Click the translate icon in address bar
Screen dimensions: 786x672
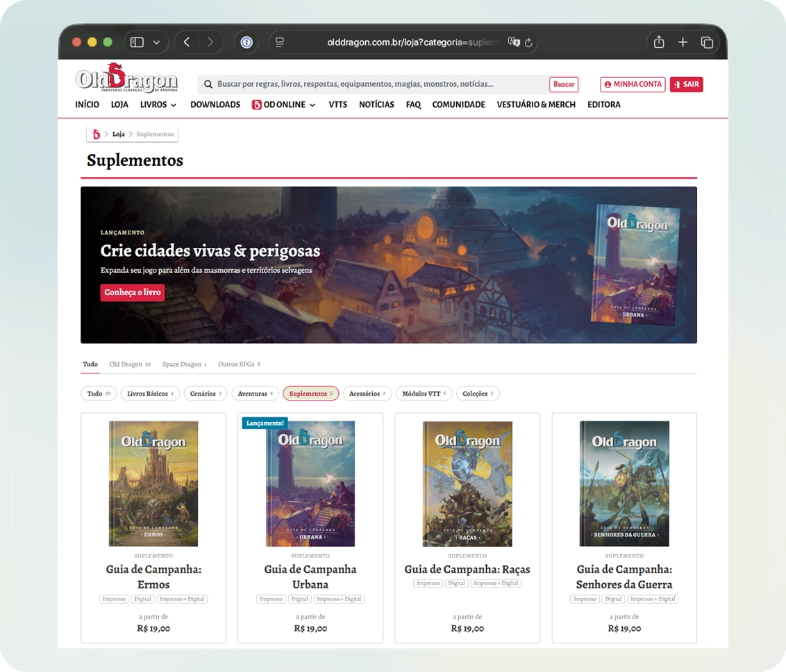pyautogui.click(x=513, y=42)
